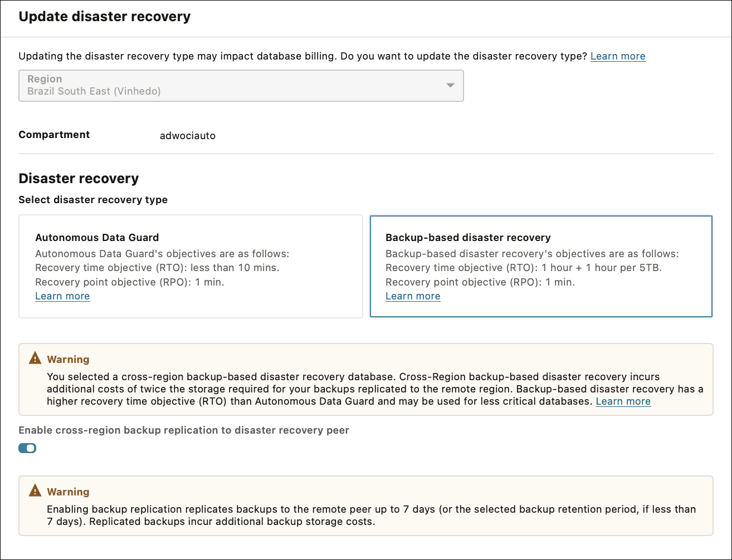Open Learn more about disaster recovery billing impact
This screenshot has width=732, height=560.
617,56
